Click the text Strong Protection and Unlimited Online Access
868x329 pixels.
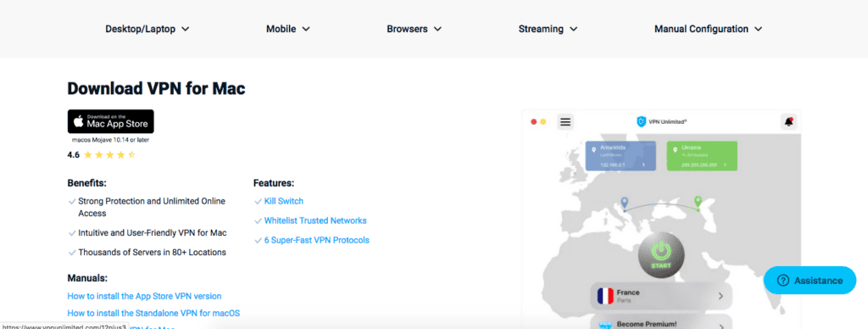point(152,207)
